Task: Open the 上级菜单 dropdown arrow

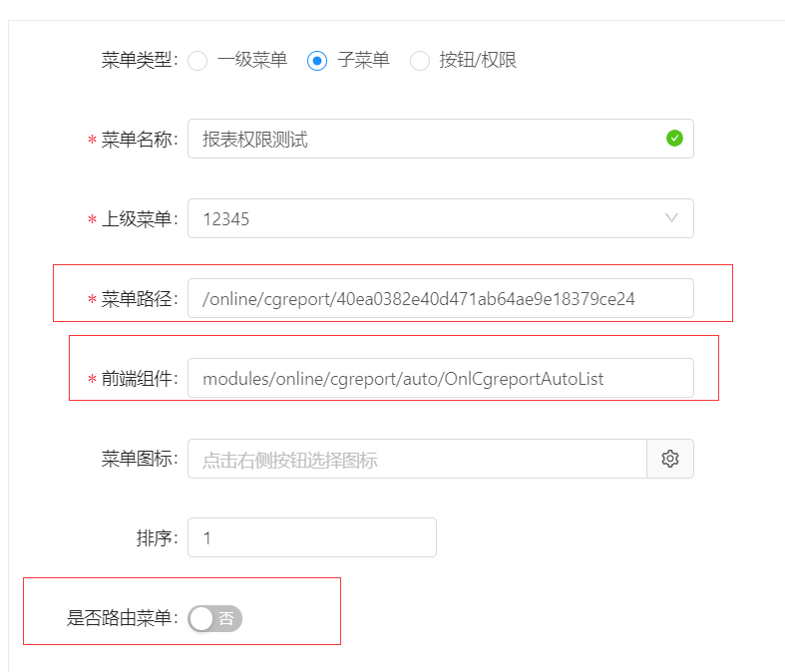Action: click(671, 217)
